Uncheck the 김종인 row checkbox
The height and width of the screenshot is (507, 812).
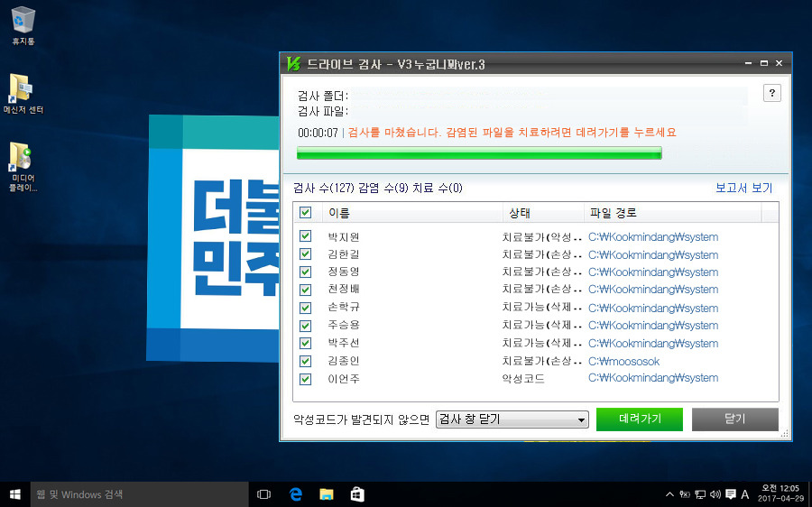click(306, 361)
